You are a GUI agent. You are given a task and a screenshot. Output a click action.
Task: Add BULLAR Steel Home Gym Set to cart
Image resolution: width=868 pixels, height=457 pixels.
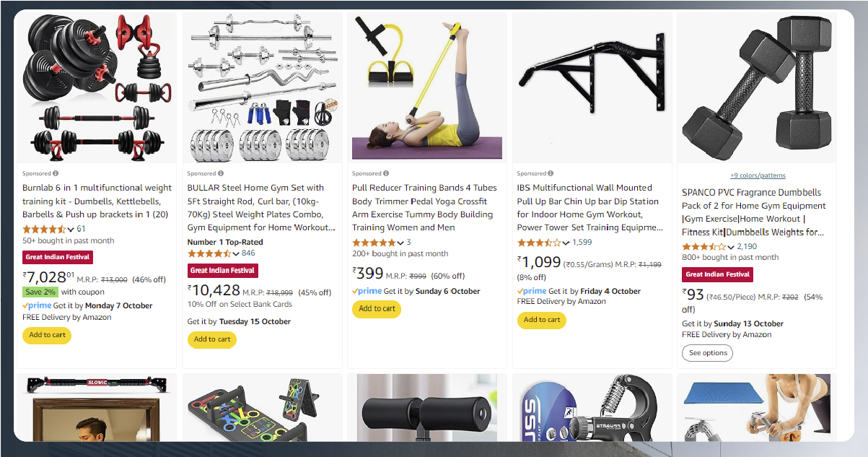pos(212,339)
